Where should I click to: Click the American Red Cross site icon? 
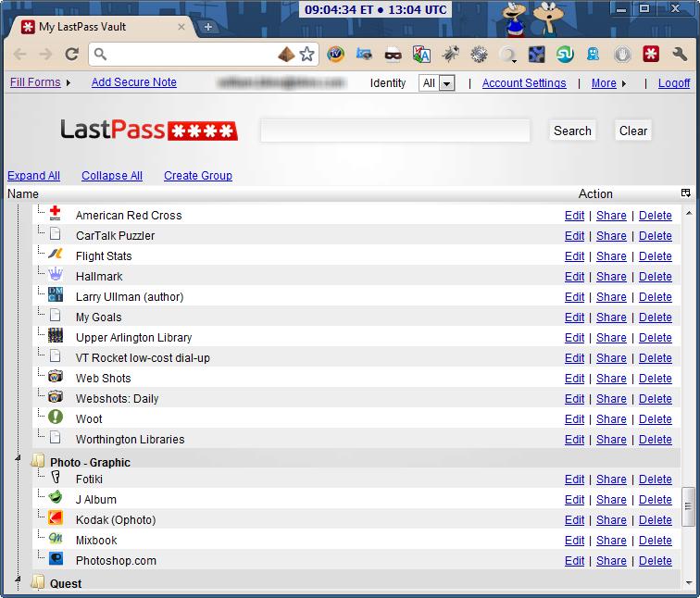55,213
